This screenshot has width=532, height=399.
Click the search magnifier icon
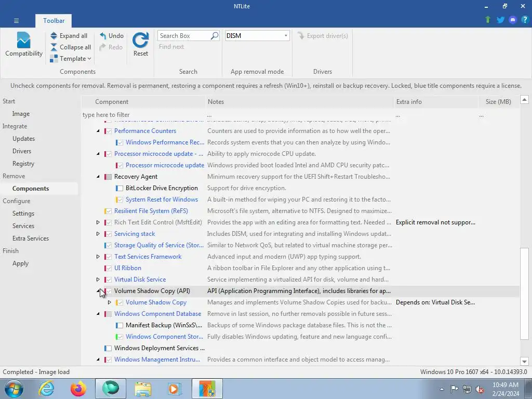coord(215,36)
